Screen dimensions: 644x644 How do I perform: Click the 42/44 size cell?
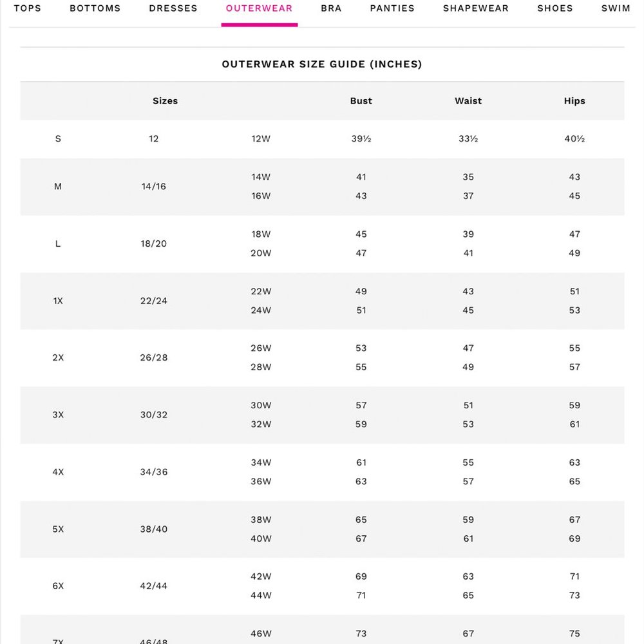[154, 586]
